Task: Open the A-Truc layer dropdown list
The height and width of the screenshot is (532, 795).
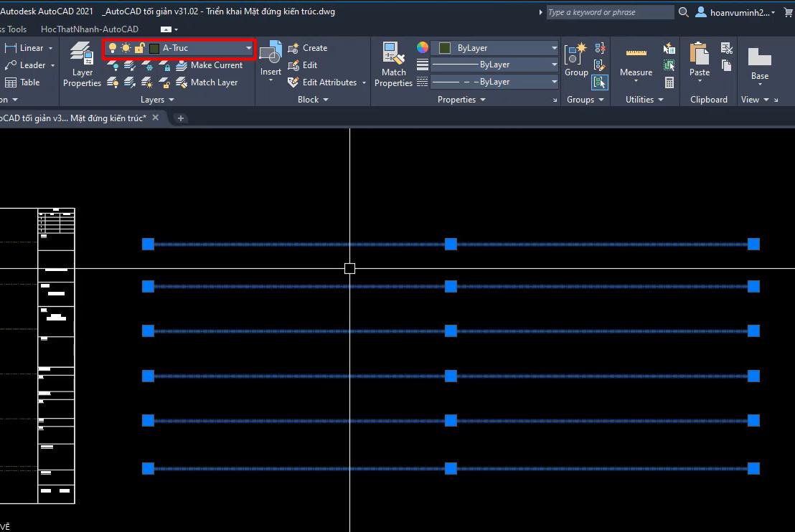Action: [x=249, y=48]
